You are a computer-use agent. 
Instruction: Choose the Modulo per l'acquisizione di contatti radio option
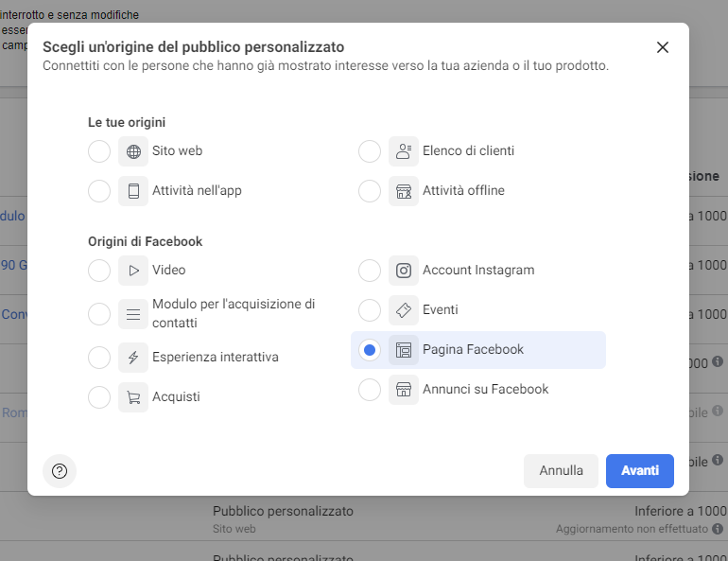pos(99,314)
